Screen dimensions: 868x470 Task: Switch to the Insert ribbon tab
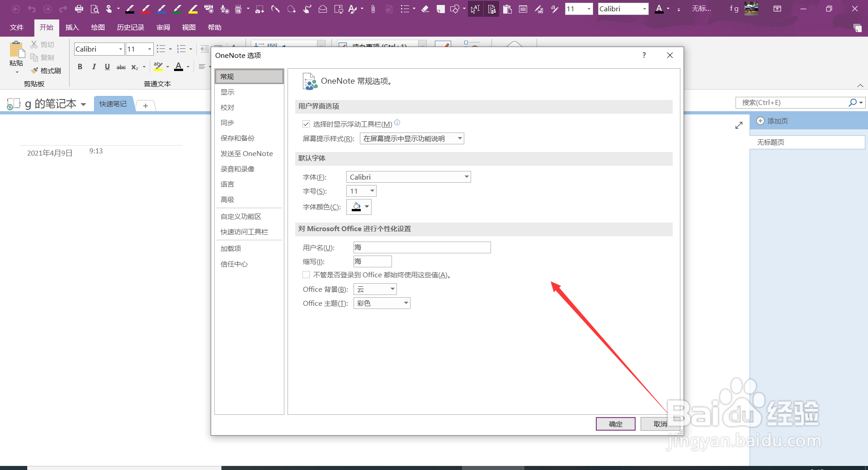click(72, 28)
